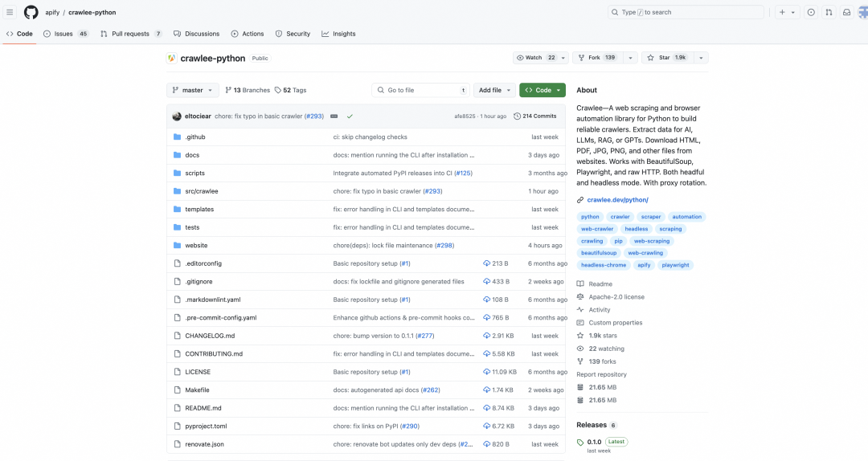This screenshot has height=461, width=868.
Task: Click the download icon for Makefile
Action: (486, 390)
